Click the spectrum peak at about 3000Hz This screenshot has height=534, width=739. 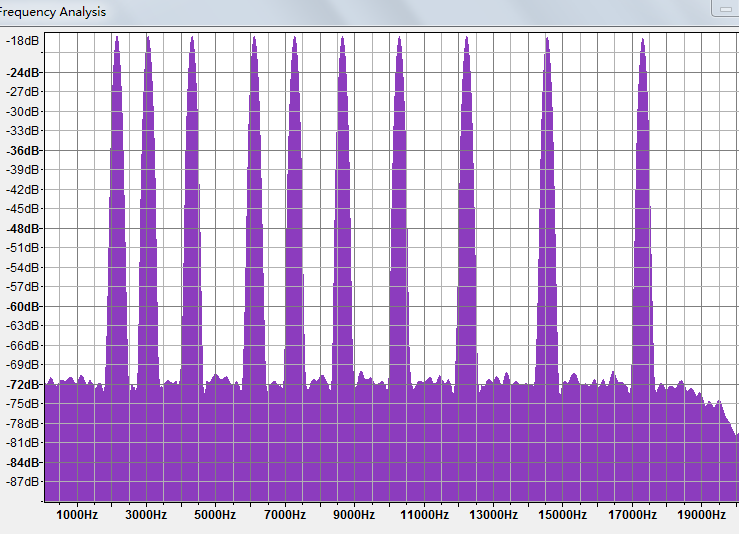pos(148,212)
